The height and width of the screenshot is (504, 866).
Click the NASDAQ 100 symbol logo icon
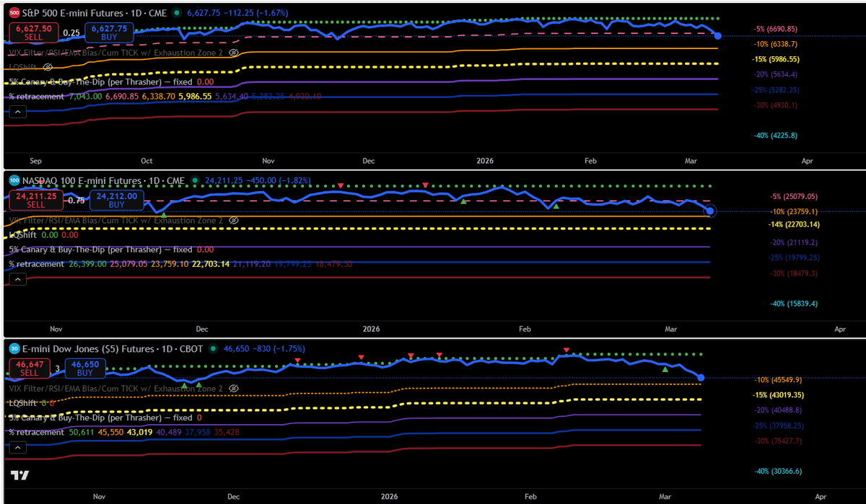click(14, 180)
